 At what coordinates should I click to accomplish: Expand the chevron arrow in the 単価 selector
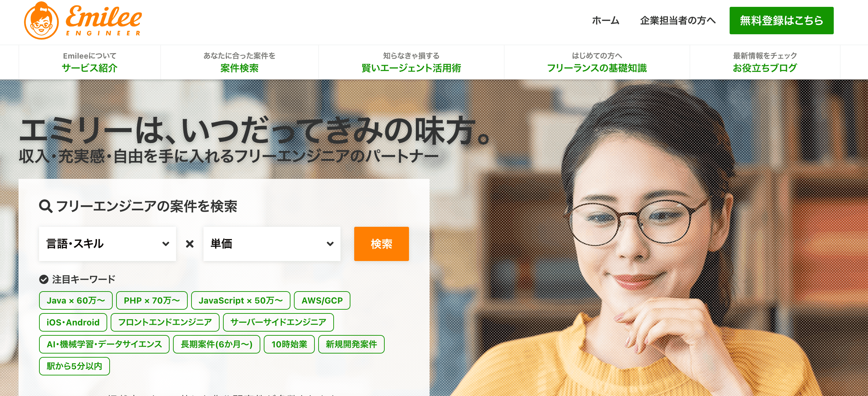[330, 244]
